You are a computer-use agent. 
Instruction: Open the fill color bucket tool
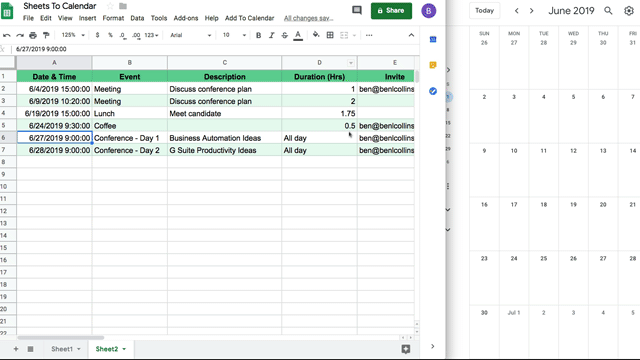316,35
